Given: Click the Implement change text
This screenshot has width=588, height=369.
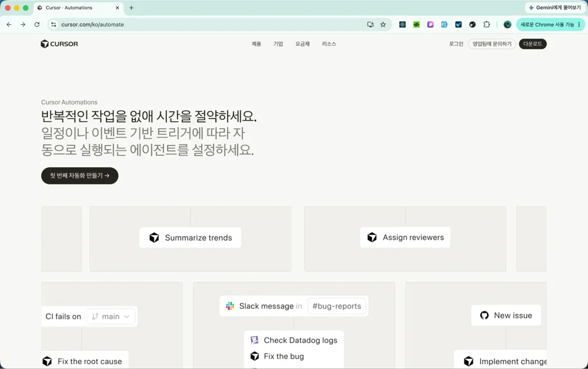Looking at the screenshot, I should click(x=513, y=361).
